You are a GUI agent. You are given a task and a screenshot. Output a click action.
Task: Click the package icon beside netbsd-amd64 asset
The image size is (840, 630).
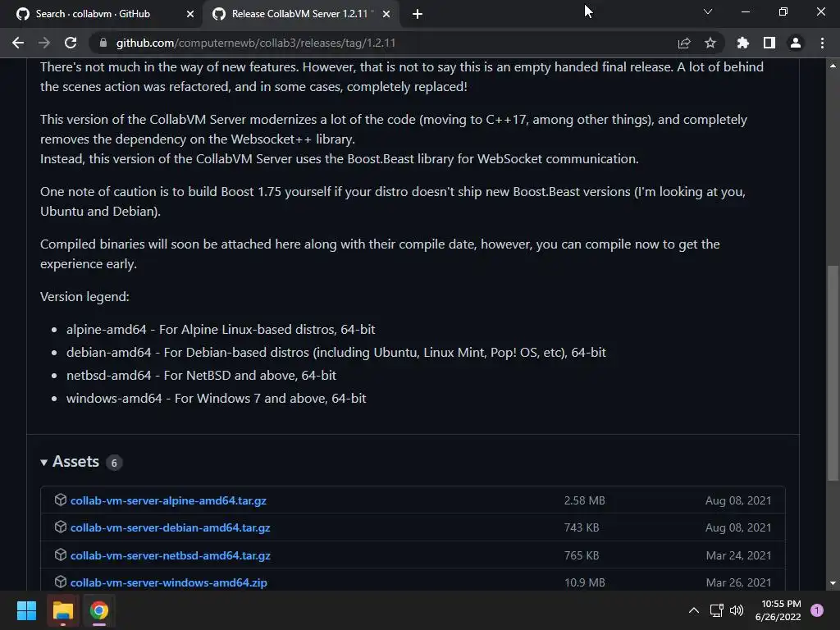click(x=60, y=555)
